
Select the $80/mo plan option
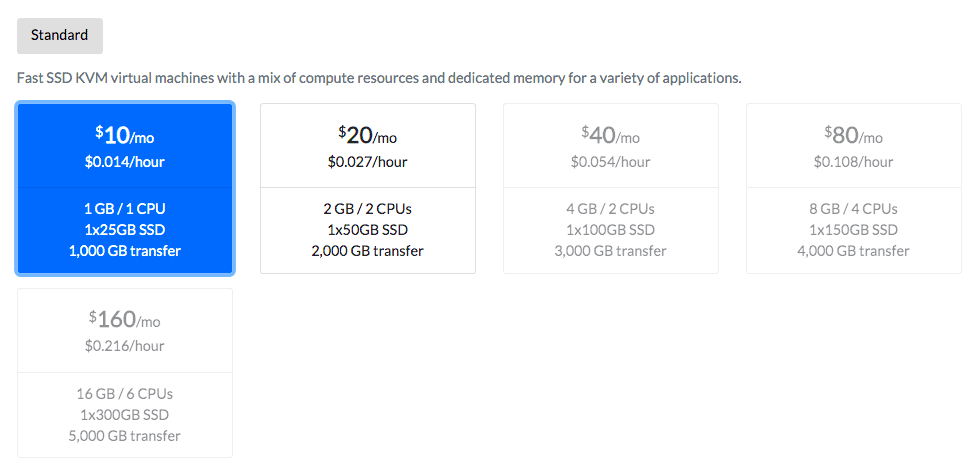click(854, 189)
